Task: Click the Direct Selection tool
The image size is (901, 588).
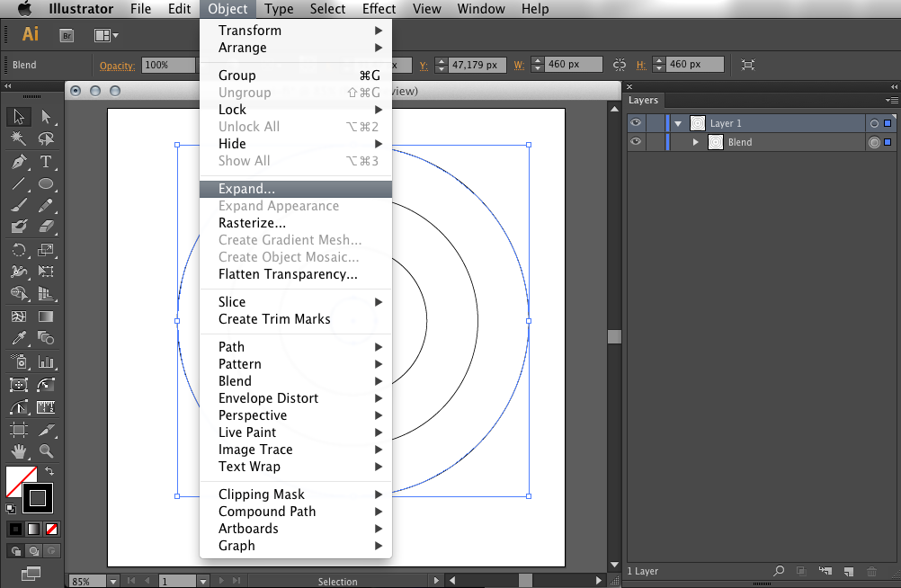Action: tap(45, 117)
